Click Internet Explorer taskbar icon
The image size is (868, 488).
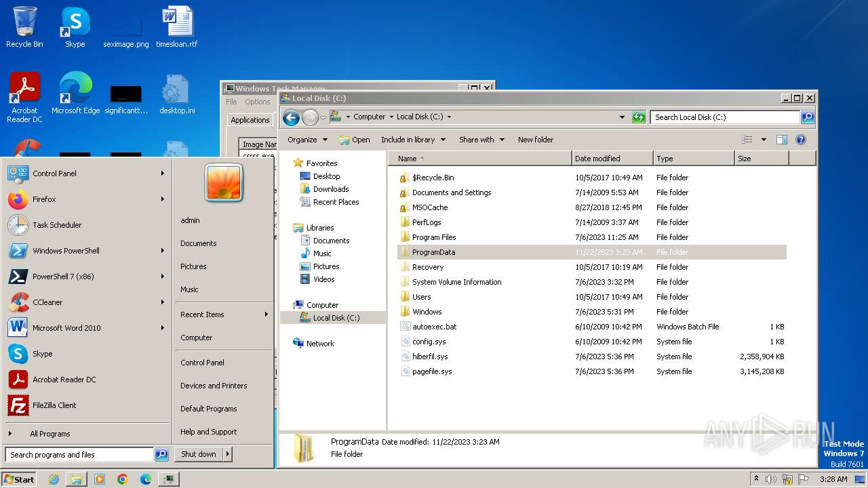54,479
